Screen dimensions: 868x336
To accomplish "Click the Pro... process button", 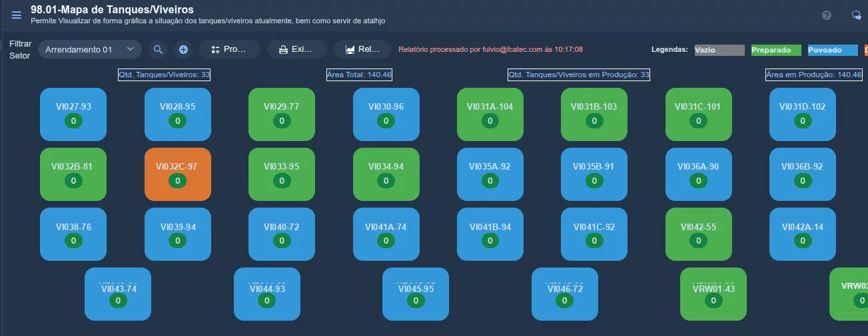I will coord(230,49).
